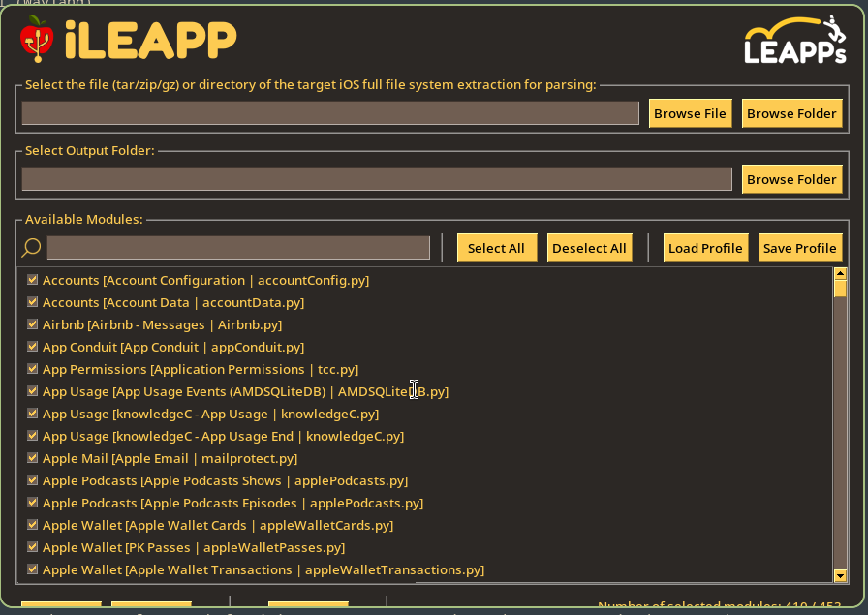Focus the output folder path field
The image size is (868, 615).
coord(377,179)
